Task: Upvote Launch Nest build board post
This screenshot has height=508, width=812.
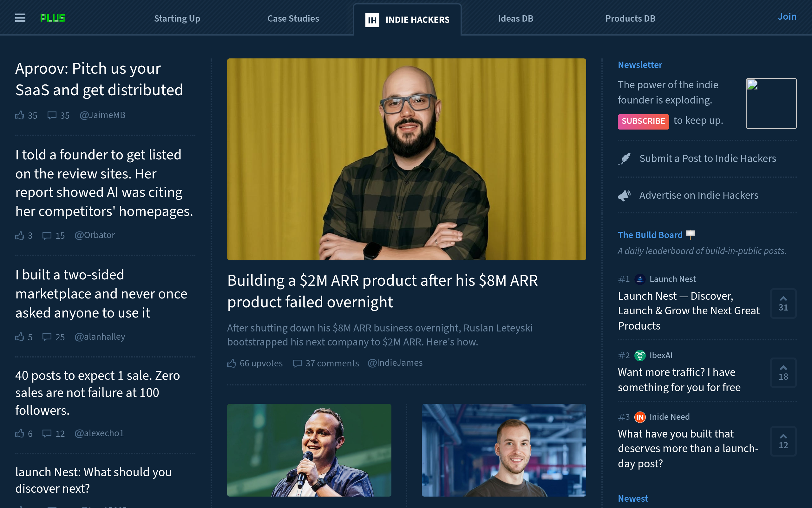Action: [x=783, y=304]
